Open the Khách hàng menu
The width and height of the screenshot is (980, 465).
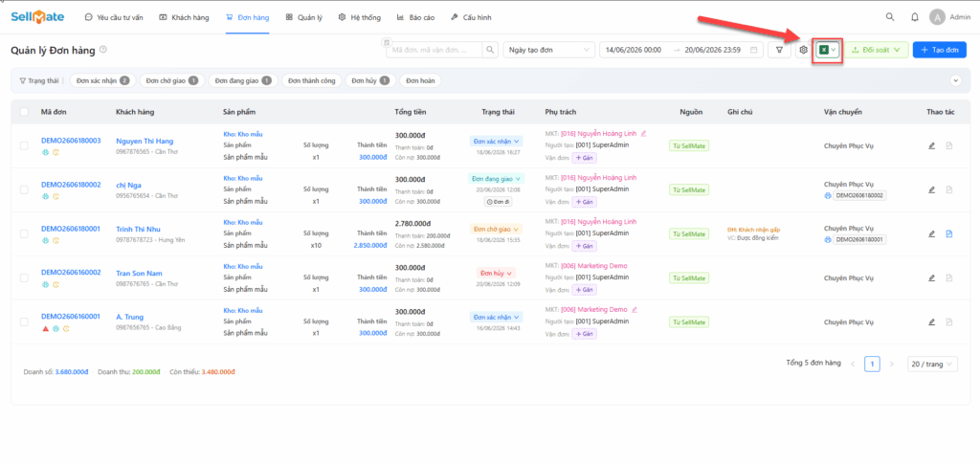click(x=184, y=17)
